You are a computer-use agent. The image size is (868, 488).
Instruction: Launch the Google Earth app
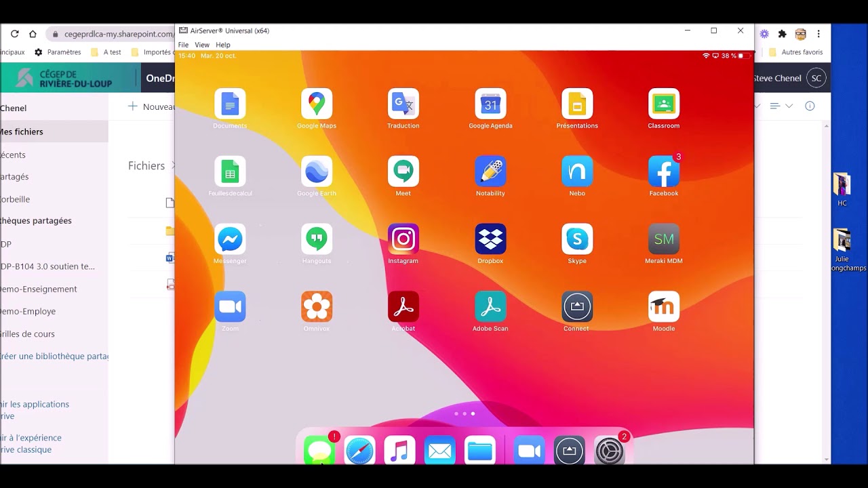tap(317, 171)
